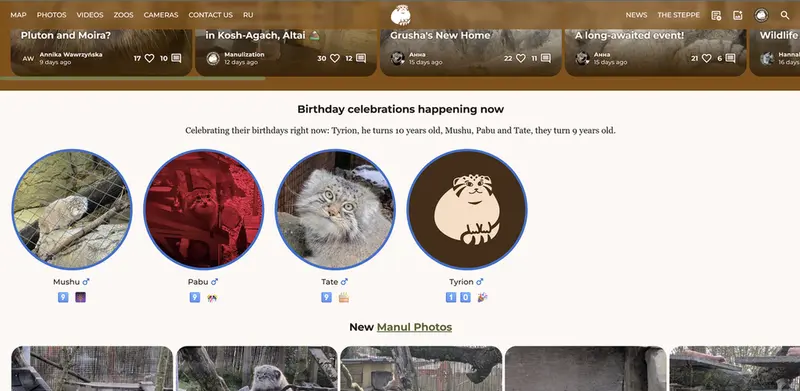Screen dimensions: 800x391
Task: Open Pabu's circular profile photo
Action: pyautogui.click(x=204, y=209)
